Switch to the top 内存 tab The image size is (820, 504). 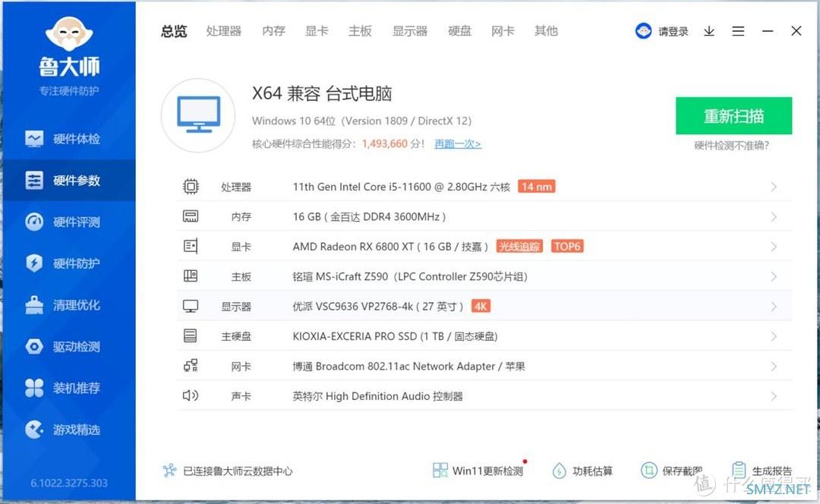(273, 31)
